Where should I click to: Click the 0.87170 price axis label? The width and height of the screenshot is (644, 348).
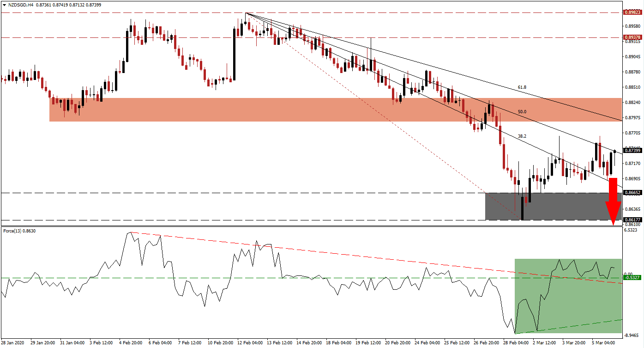(x=632, y=164)
